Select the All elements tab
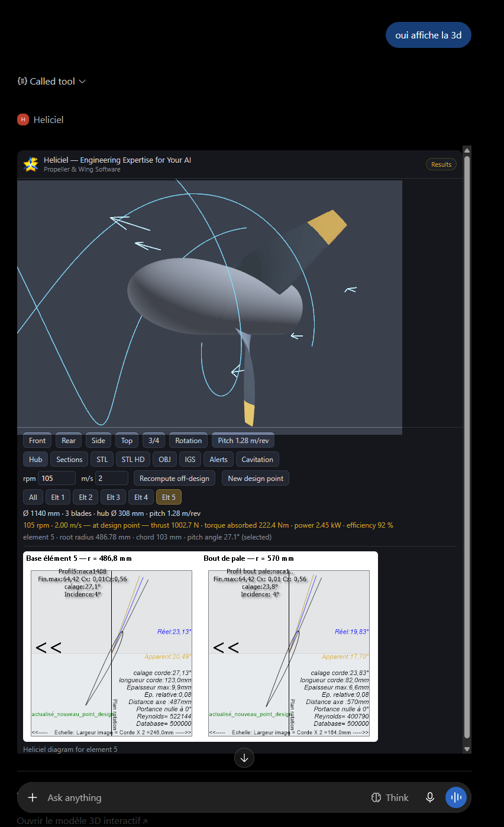The width and height of the screenshot is (504, 827). 33,498
